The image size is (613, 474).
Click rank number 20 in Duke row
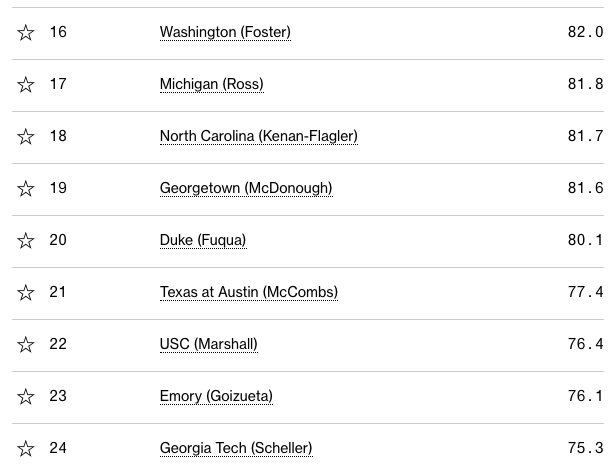(x=58, y=241)
